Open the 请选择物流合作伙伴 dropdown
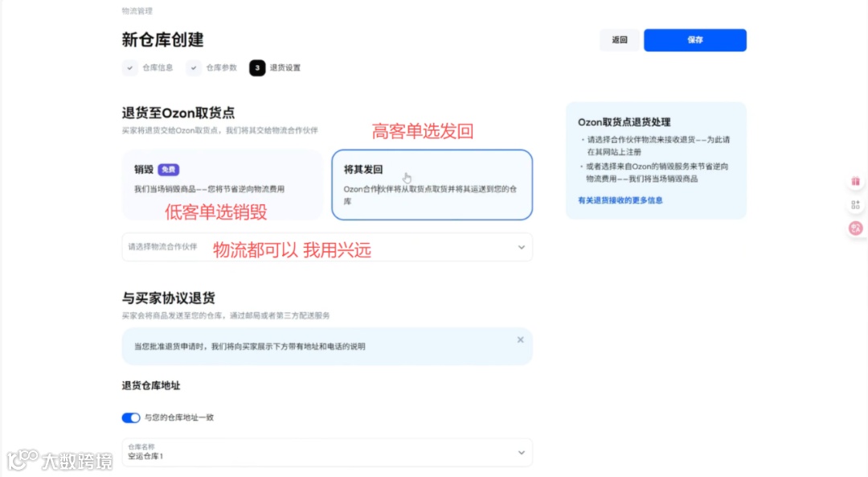Screen dimensions: 868x477 point(327,247)
